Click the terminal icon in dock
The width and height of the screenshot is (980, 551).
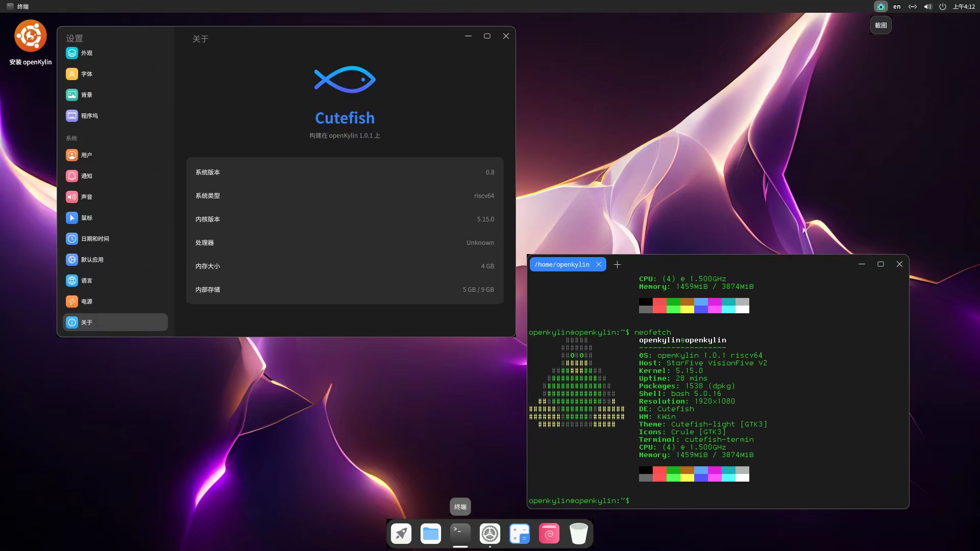point(460,534)
